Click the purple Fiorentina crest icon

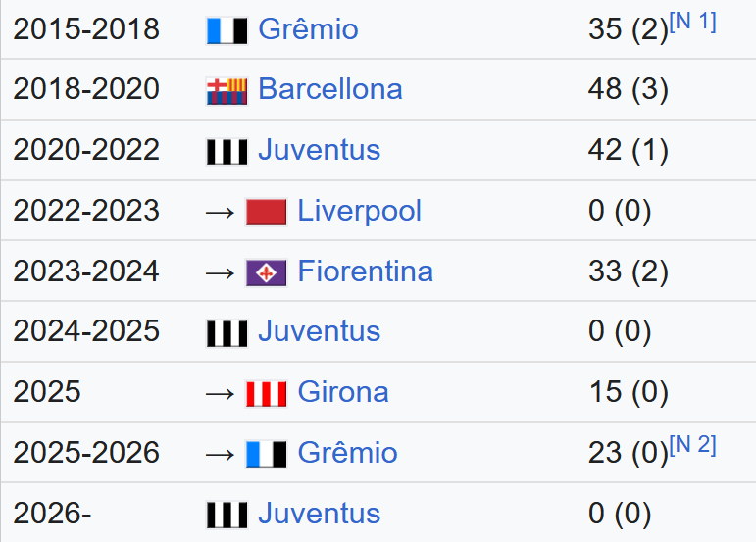point(266,272)
